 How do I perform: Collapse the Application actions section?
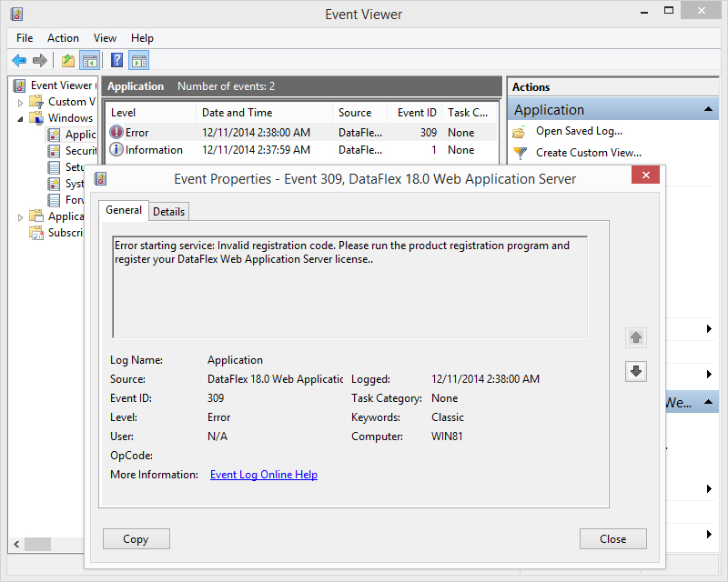(708, 109)
